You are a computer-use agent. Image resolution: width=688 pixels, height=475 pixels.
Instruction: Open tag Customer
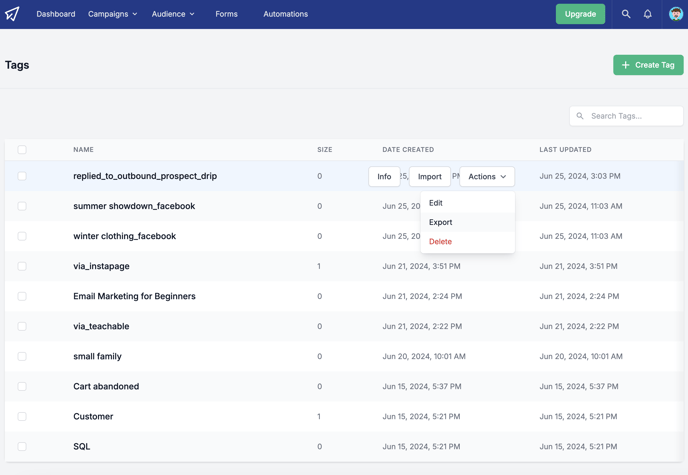(93, 416)
